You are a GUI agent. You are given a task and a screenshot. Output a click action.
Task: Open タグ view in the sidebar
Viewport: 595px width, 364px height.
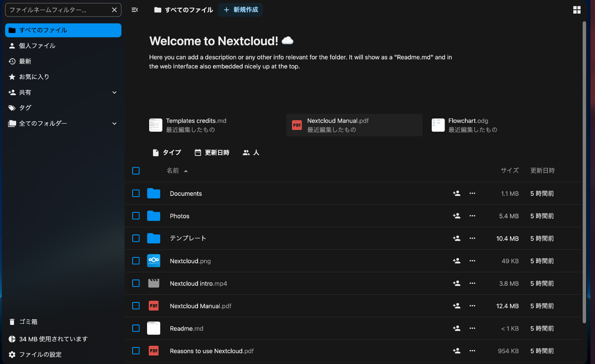click(x=63, y=108)
